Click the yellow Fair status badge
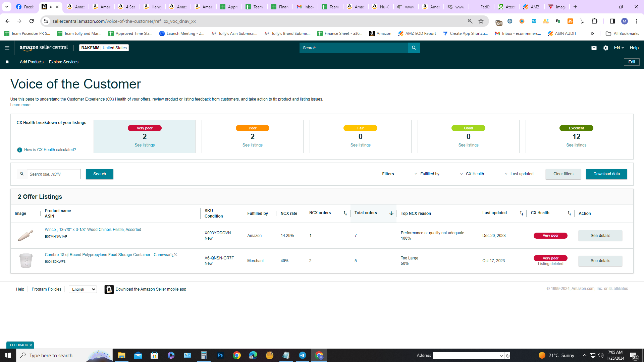Screen dimensions: 644x362 (x=360, y=128)
